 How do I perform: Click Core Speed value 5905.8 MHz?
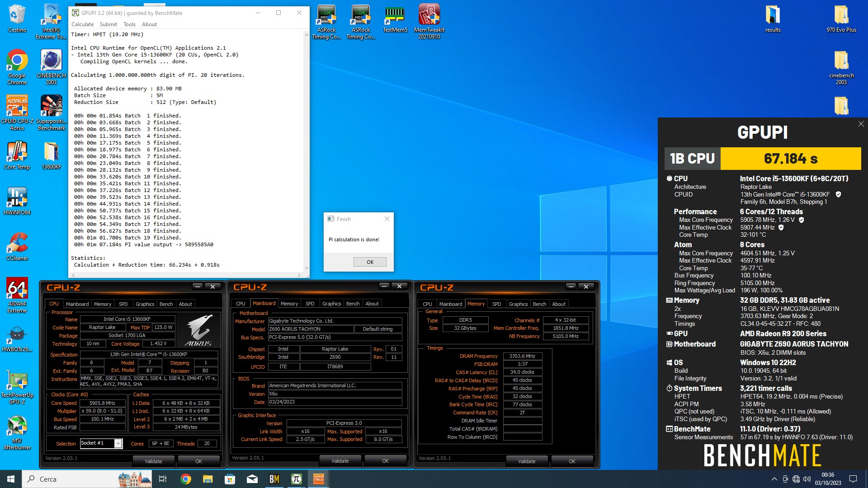pos(102,403)
